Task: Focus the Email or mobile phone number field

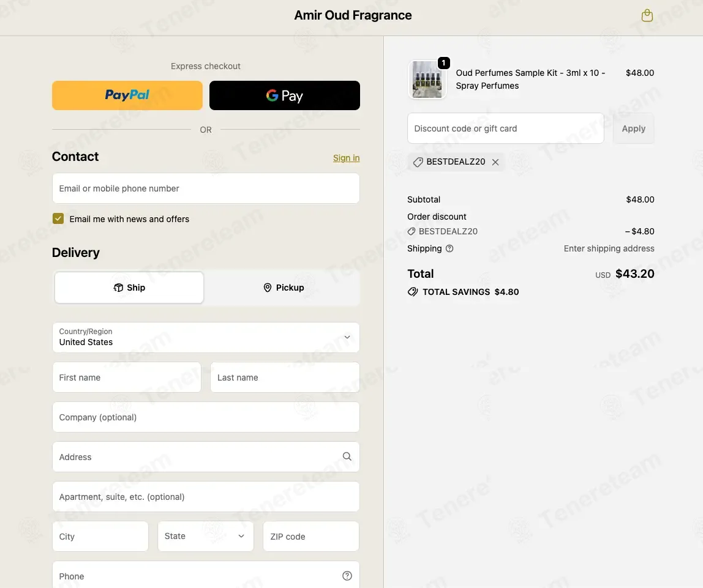Action: (x=206, y=188)
